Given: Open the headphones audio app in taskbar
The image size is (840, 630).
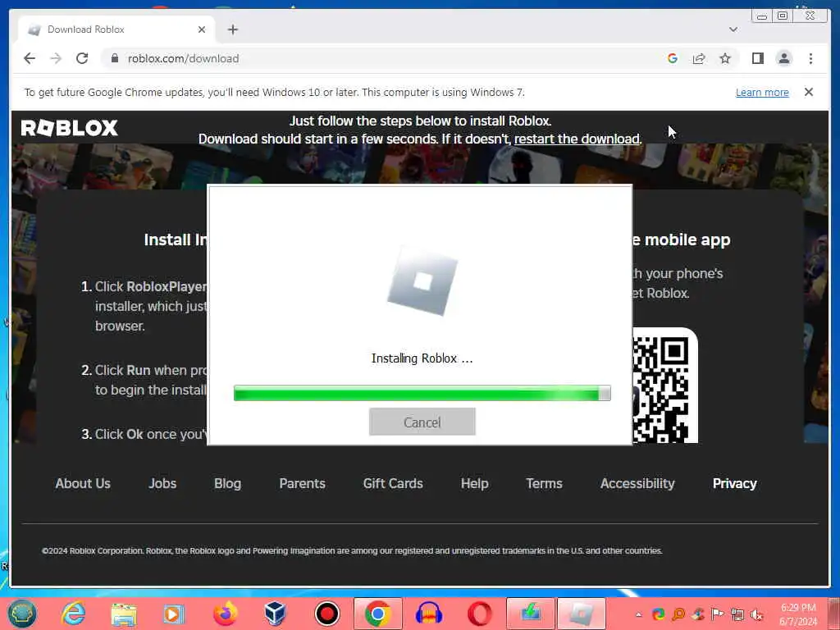Looking at the screenshot, I should point(428,614).
